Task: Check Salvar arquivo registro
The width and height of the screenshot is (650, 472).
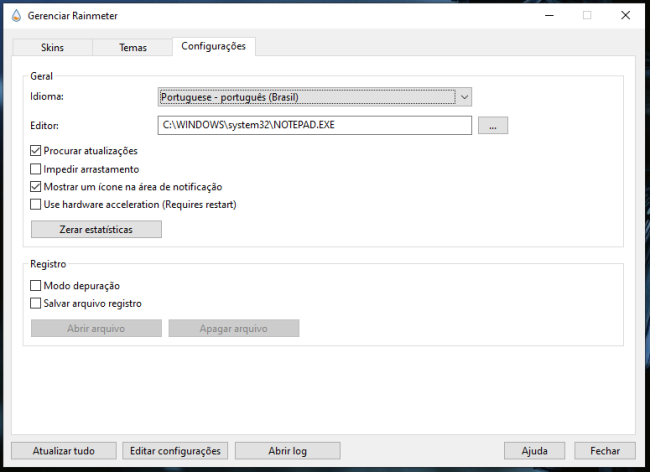Action: pyautogui.click(x=36, y=303)
